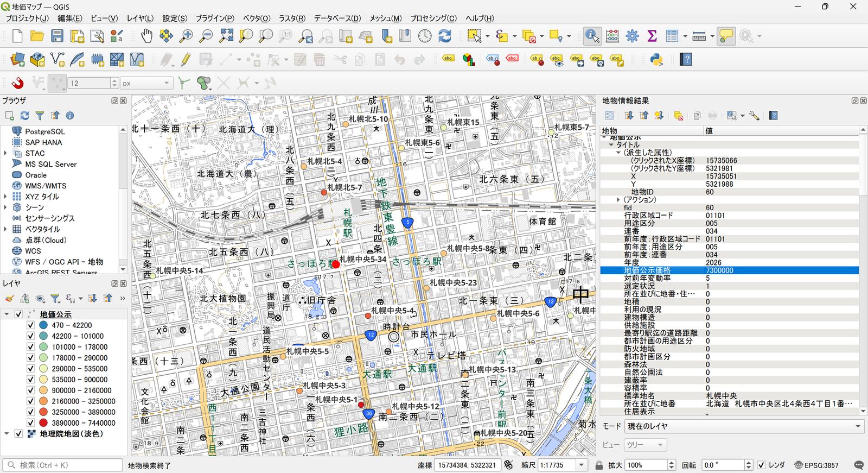
Task: Uncheck the 900000 – 2160000 class
Action: (x=31, y=390)
